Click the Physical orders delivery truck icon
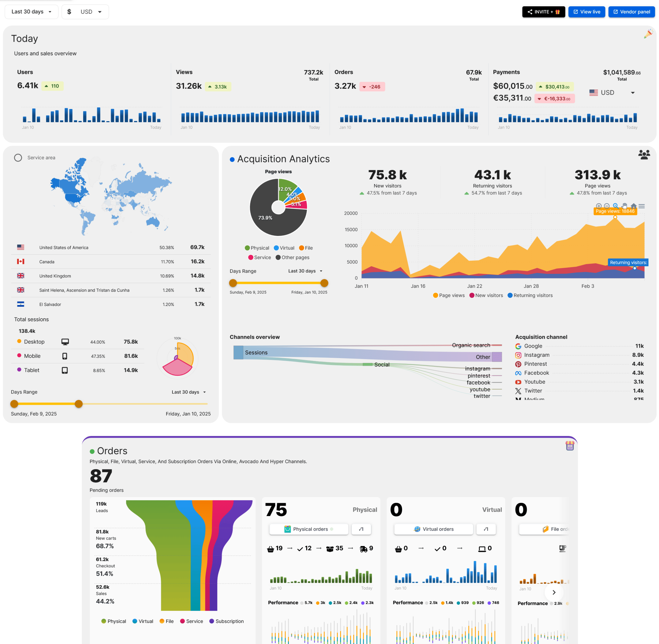 (x=364, y=549)
